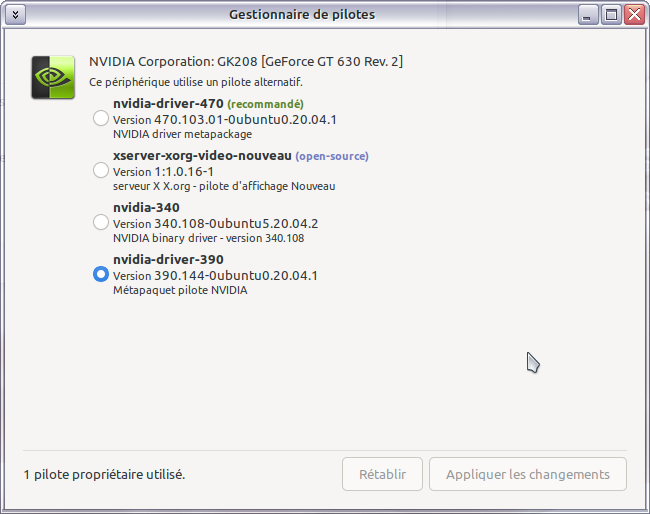Click the NVIDIA binary driver 340.108 description

(x=208, y=238)
